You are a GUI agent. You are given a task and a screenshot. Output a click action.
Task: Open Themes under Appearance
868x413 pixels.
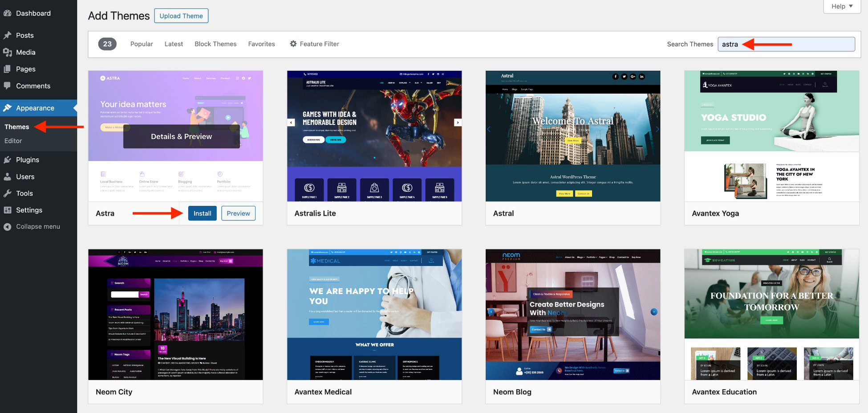click(17, 127)
